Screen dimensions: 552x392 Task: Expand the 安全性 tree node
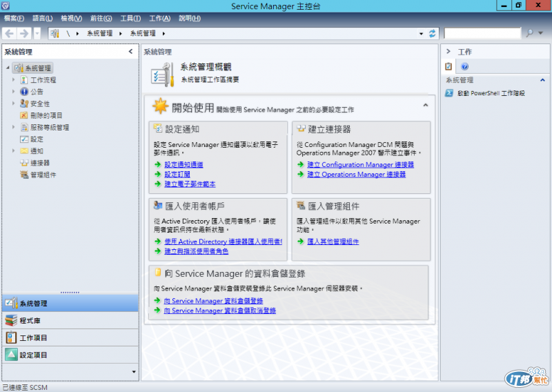pyautogui.click(x=14, y=104)
